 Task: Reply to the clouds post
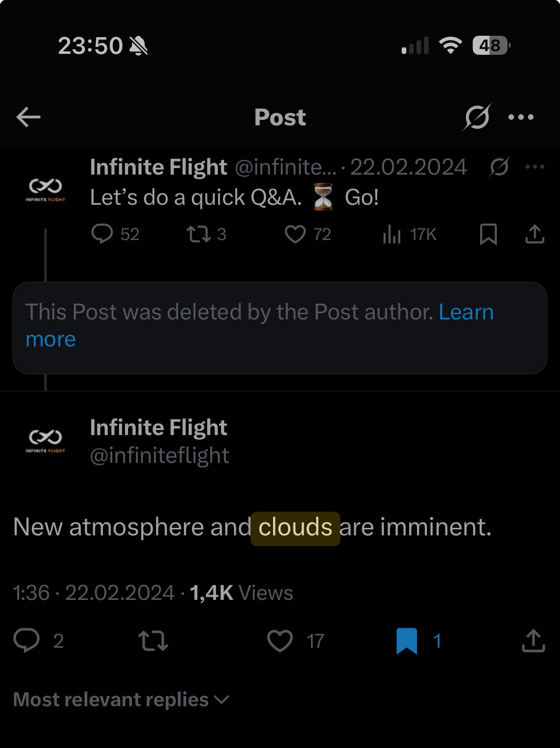tap(26, 641)
